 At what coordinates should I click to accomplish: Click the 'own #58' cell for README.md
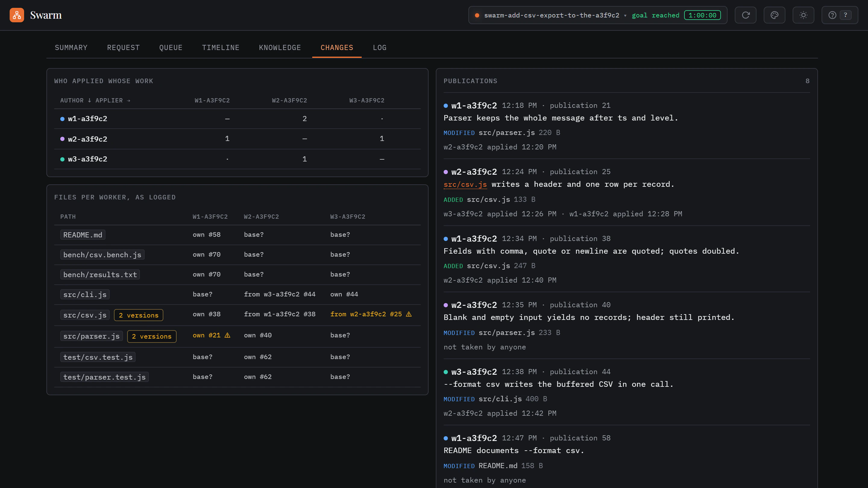coord(206,235)
